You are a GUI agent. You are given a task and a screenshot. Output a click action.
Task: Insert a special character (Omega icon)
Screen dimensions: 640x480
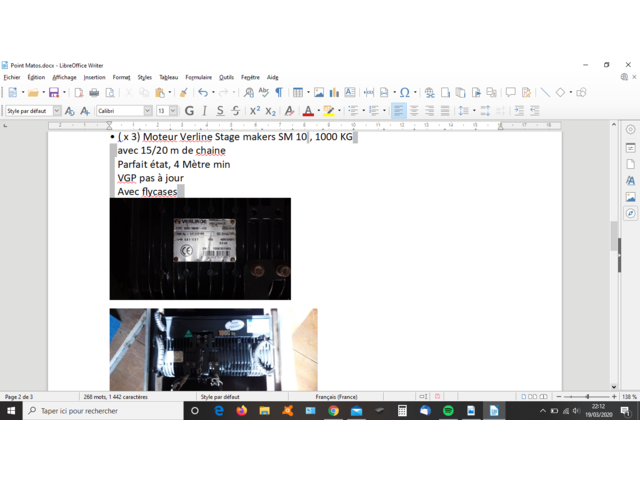(x=404, y=93)
